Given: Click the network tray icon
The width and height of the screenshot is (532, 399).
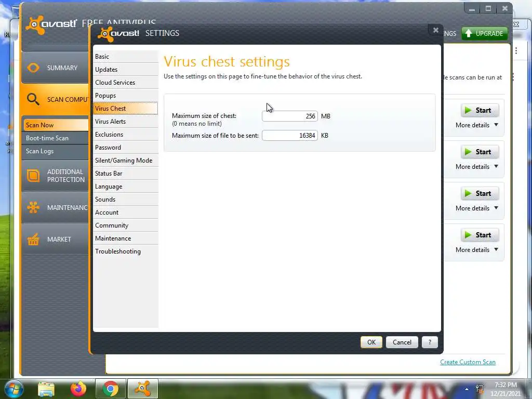Looking at the screenshot, I should pos(480,389).
